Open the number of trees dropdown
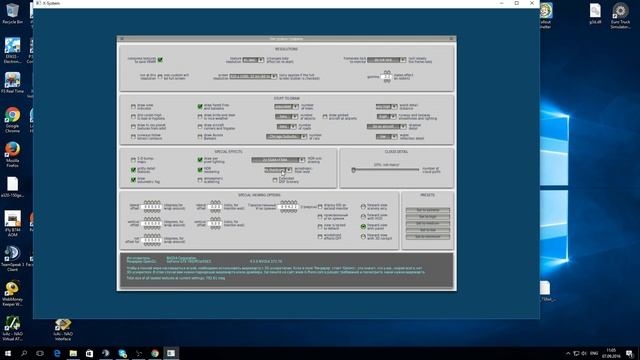Screen dimensions: 640x360 point(286,107)
